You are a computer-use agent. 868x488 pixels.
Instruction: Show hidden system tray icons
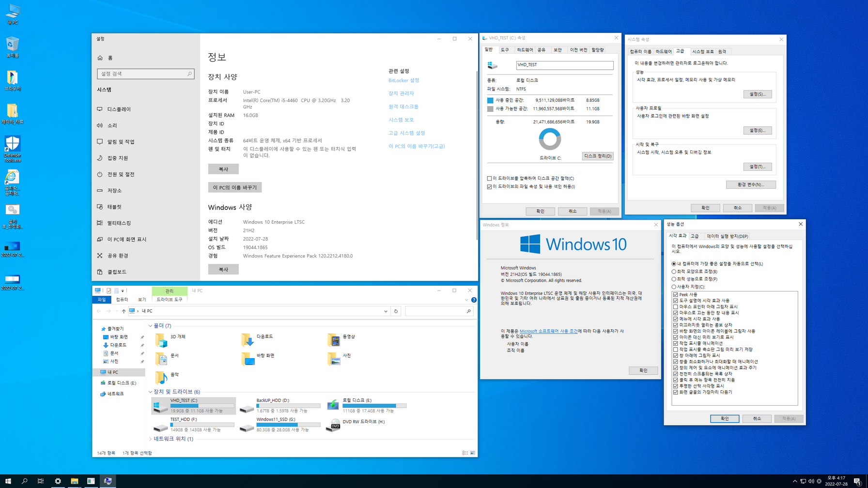point(795,481)
